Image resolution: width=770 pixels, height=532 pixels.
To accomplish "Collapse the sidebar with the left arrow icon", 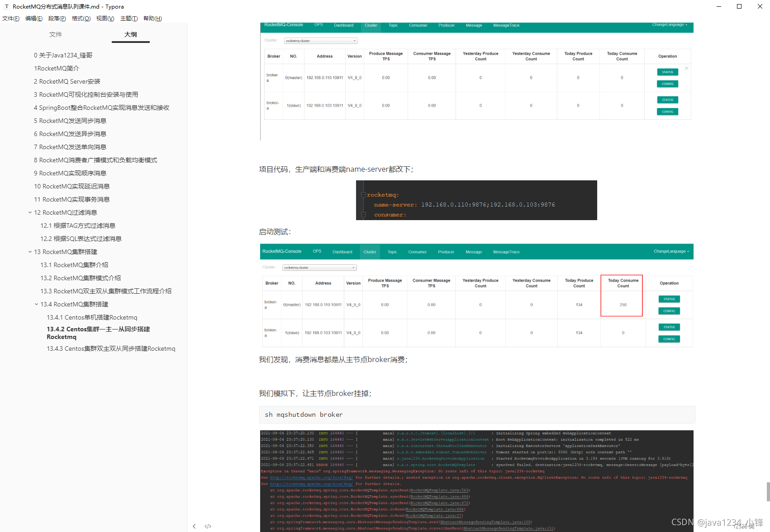I will point(194,526).
